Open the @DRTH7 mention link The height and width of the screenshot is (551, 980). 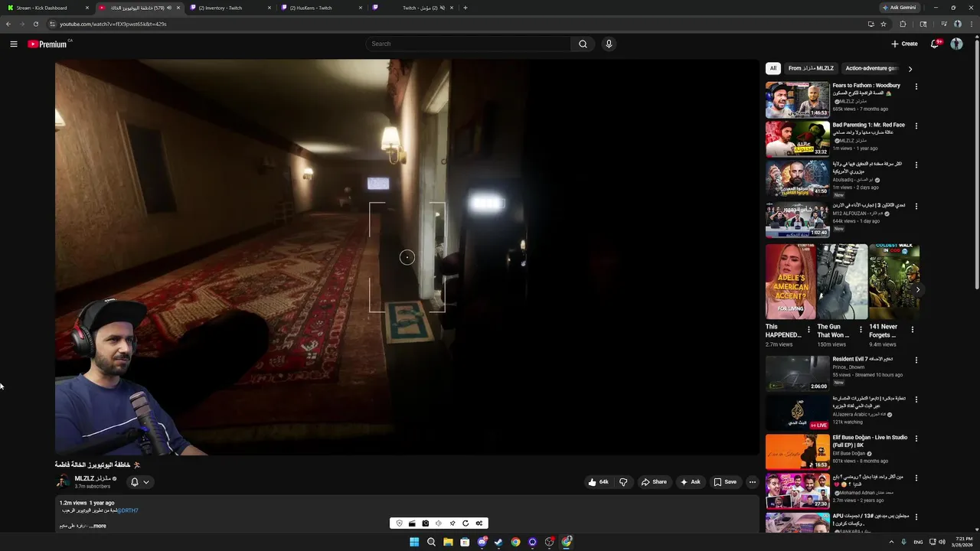tap(128, 510)
